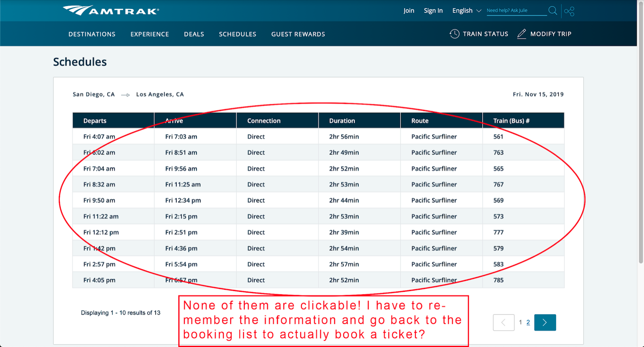Viewport: 644px width, 347px height.
Task: Click the Amtrak logo
Action: click(x=111, y=10)
